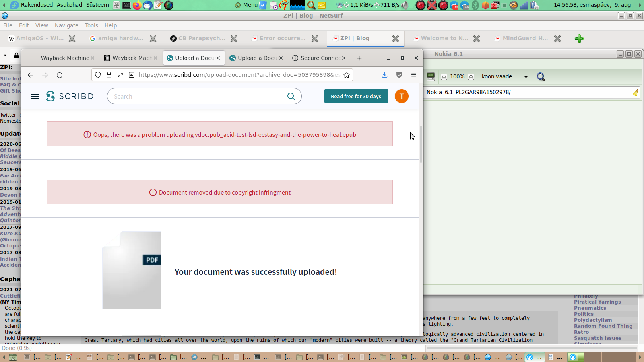Open computer icon in Nokia file manager
Viewport: 644px width, 362px height.
(431, 76)
